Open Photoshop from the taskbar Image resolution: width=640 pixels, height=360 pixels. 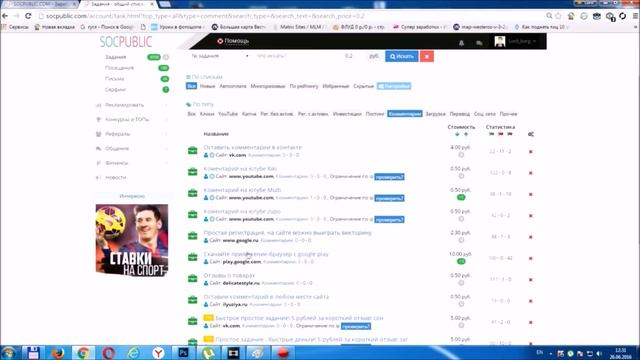point(183,352)
